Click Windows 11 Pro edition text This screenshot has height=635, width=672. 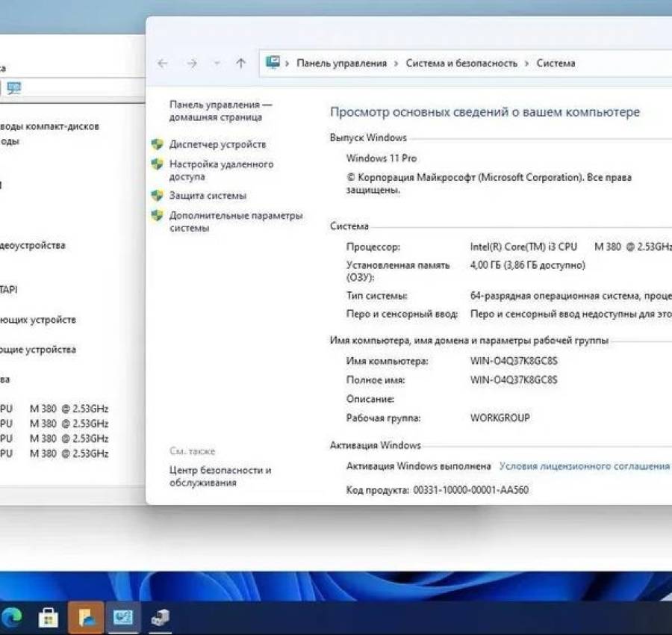pyautogui.click(x=382, y=158)
